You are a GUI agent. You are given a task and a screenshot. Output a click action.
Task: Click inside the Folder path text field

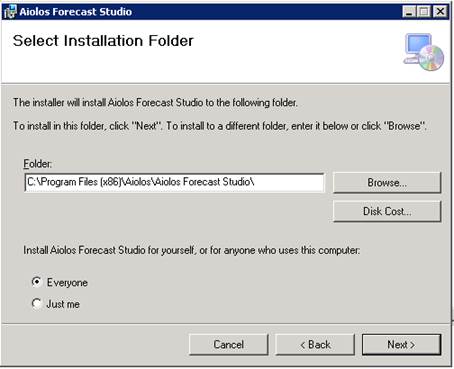point(174,182)
